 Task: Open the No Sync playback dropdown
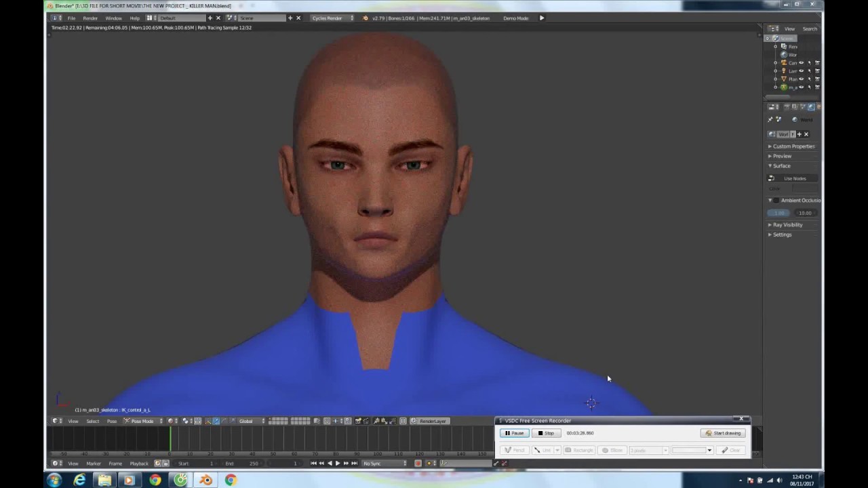pos(384,464)
